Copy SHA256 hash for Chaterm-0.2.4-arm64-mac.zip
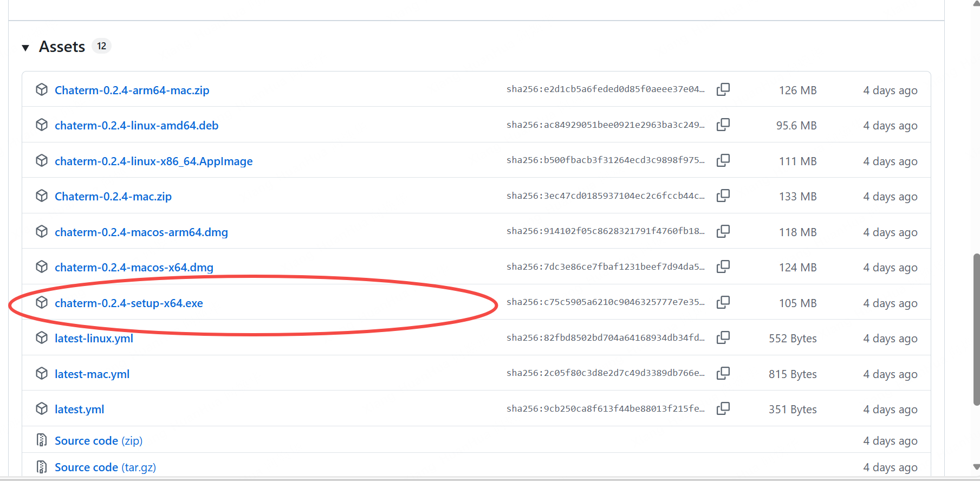The image size is (980, 481). [x=723, y=89]
